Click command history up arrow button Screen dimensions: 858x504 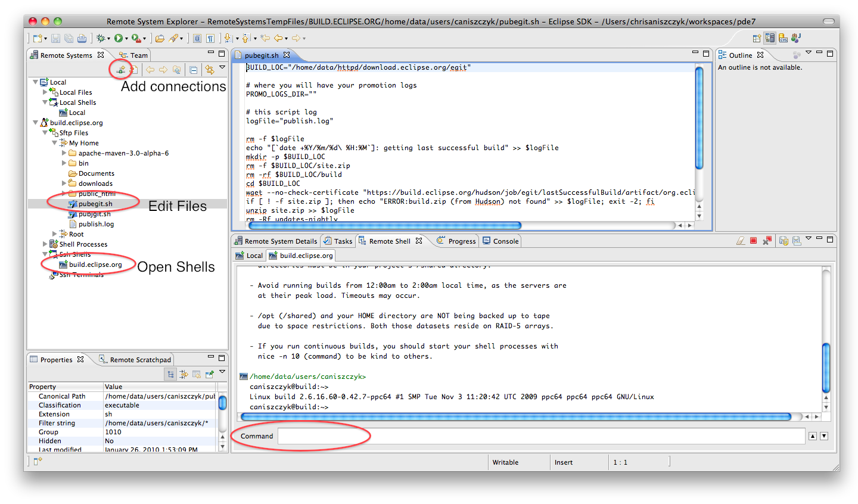tap(813, 436)
